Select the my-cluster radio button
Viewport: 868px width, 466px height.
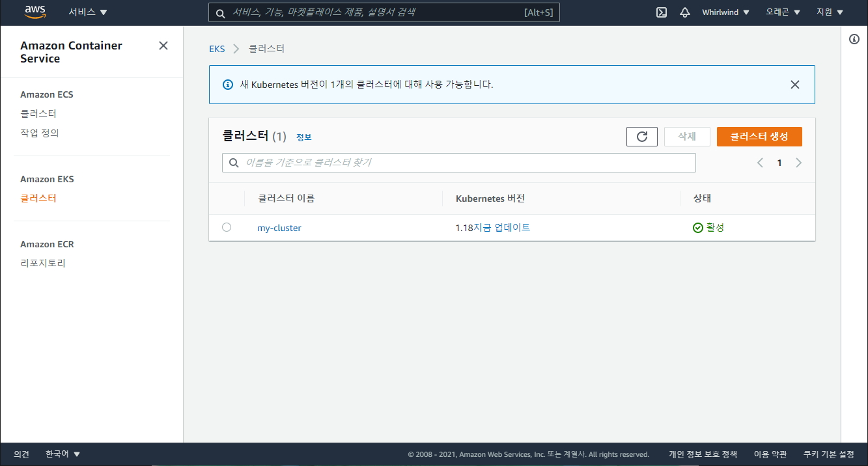(227, 227)
